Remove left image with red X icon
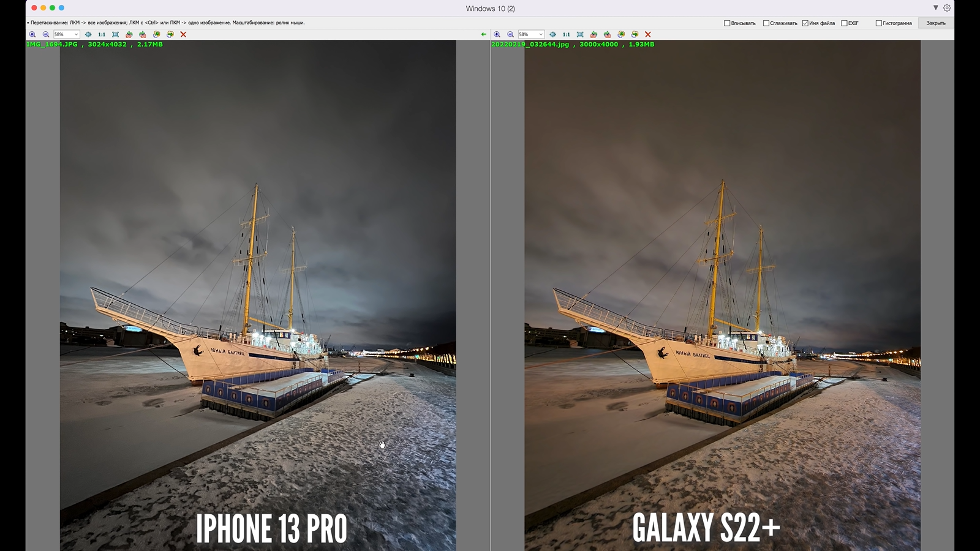This screenshot has height=551, width=980. [x=183, y=34]
